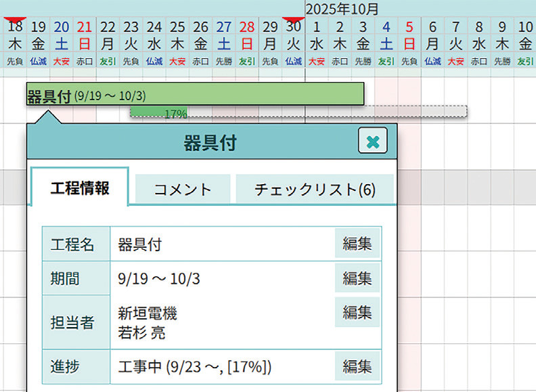Switch to the コメント tab
Screen dimensions: 536x392
pos(183,189)
